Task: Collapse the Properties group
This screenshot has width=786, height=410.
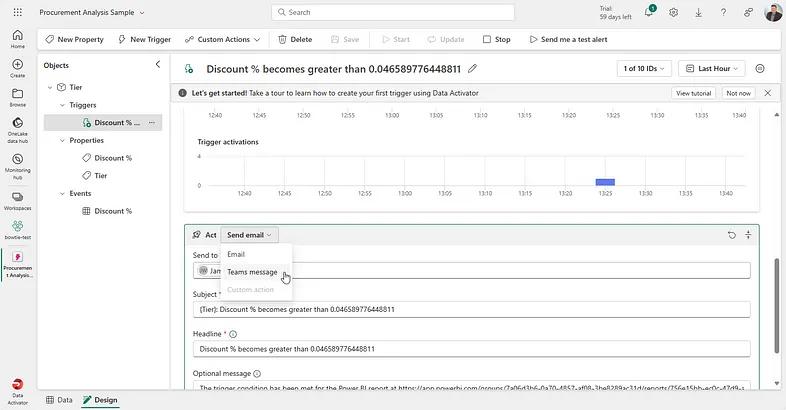Action: pos(62,141)
